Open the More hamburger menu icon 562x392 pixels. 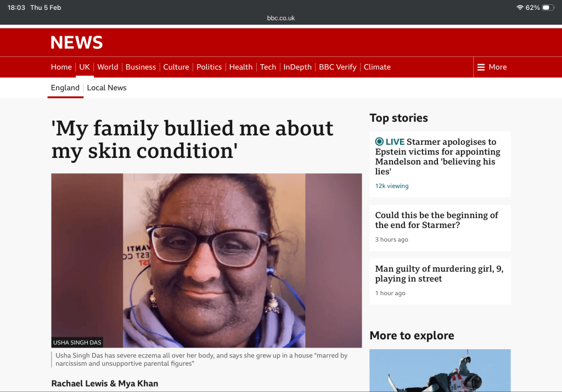(481, 67)
